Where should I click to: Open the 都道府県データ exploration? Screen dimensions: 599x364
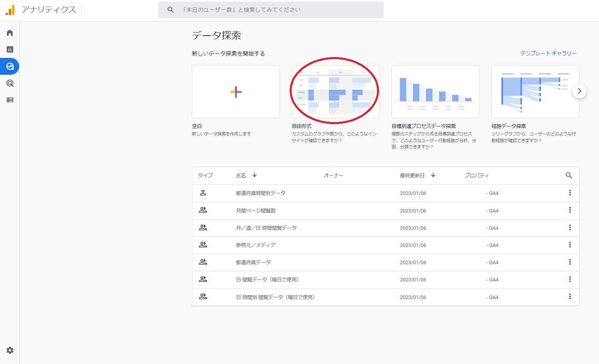coord(253,262)
